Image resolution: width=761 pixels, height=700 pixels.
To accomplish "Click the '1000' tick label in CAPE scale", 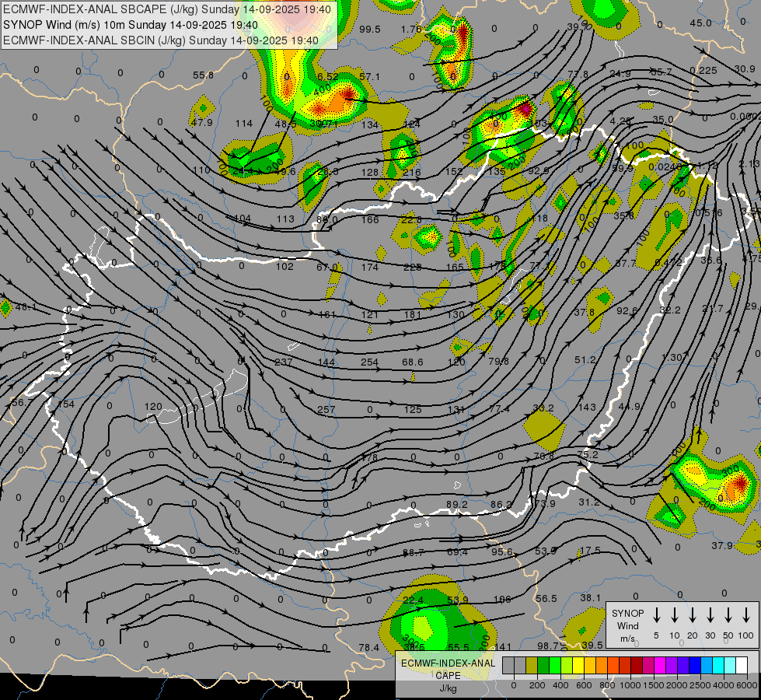I will pyautogui.click(x=630, y=685).
